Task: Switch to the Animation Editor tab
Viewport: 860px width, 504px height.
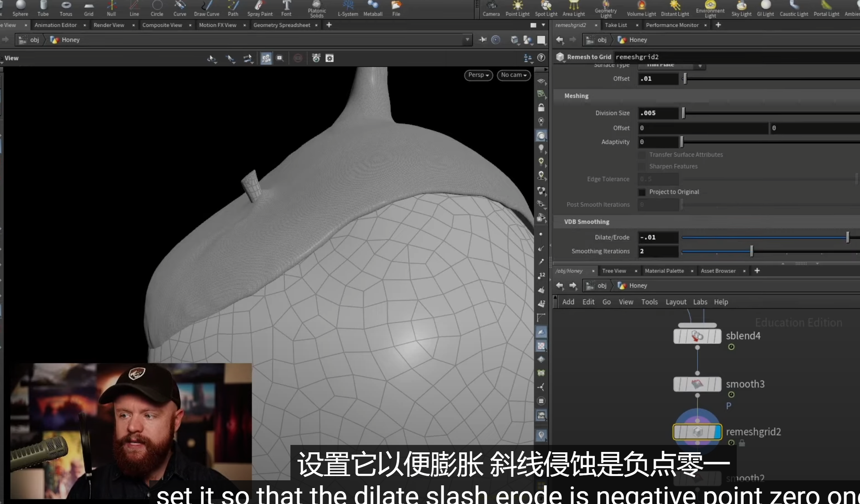Action: click(x=56, y=25)
